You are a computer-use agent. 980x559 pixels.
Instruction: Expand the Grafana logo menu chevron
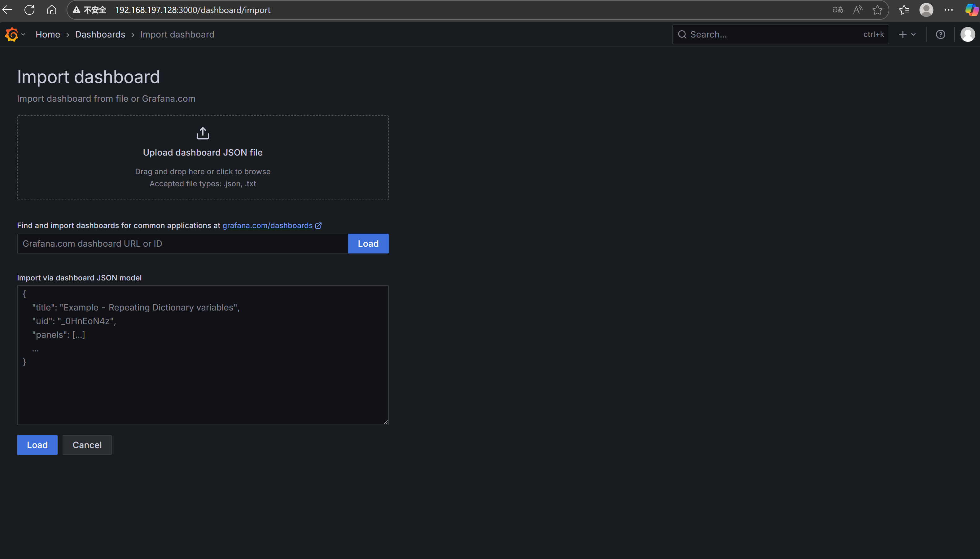[x=24, y=35]
